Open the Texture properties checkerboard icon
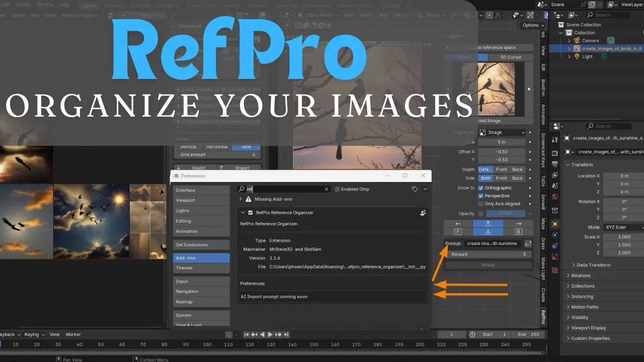Viewport: 644px width, 362px height. click(554, 270)
